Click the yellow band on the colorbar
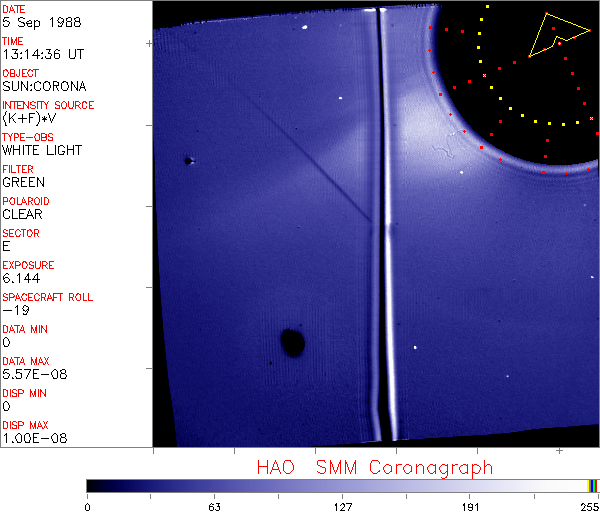The image size is (600, 512). [x=589, y=486]
